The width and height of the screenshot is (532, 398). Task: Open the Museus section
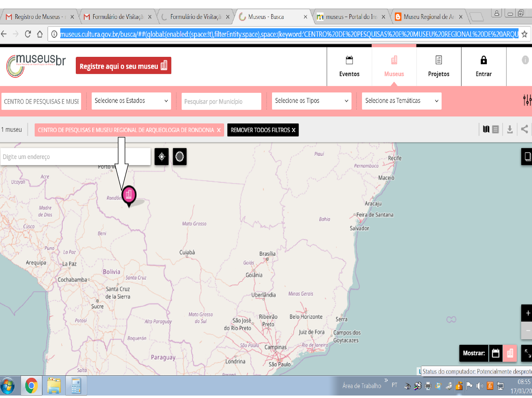coord(394,66)
